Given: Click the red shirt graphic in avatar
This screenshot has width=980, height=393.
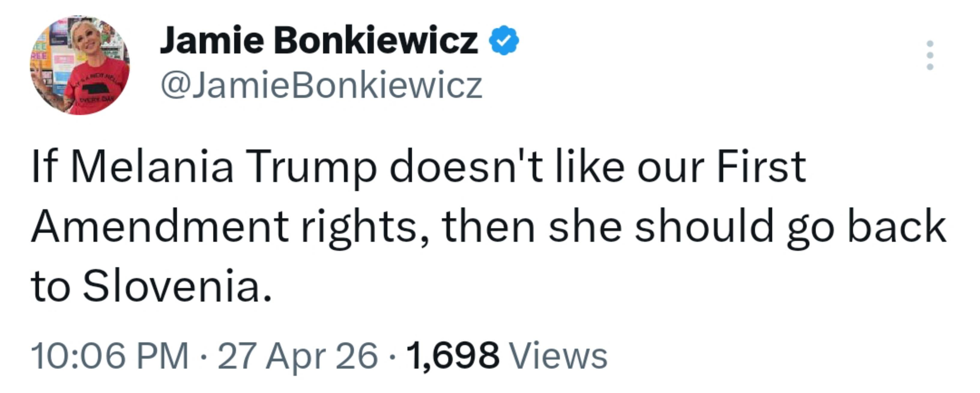Looking at the screenshot, I should pyautogui.click(x=95, y=88).
